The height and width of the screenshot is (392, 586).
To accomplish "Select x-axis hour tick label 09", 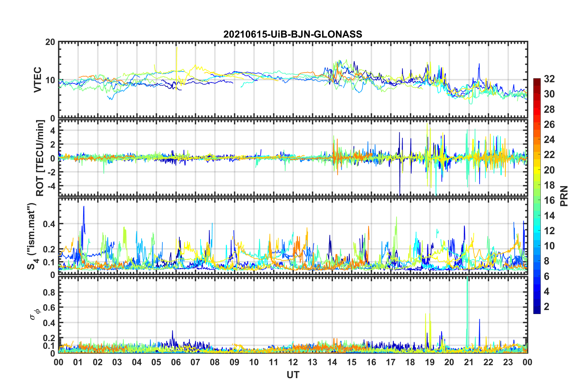I will pos(234,362).
